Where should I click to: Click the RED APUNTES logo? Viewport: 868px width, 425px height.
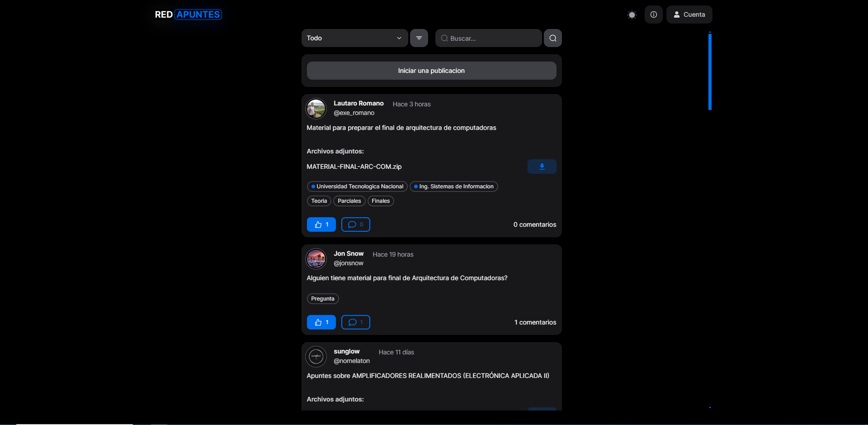188,14
